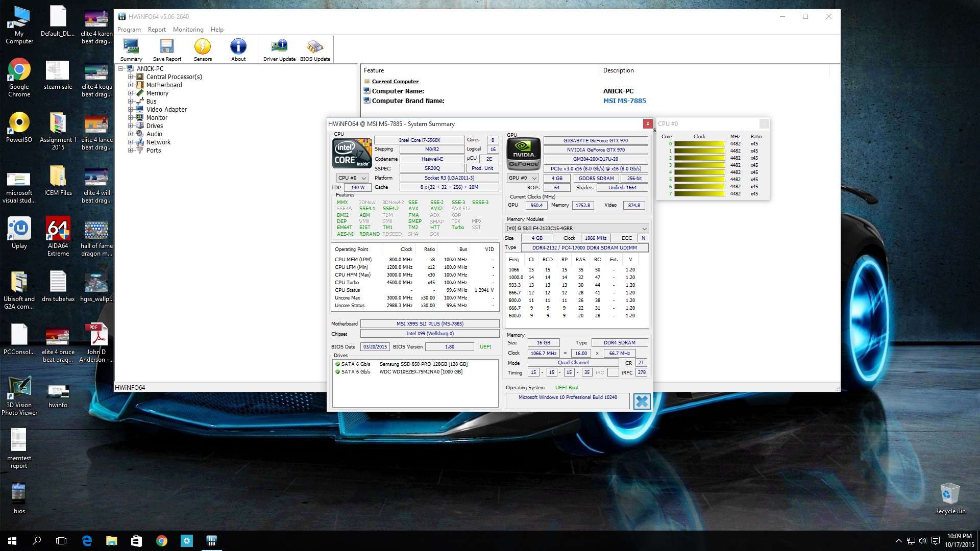This screenshot has height=551, width=980.
Task: Open the Windows Start menu
Action: point(12,541)
